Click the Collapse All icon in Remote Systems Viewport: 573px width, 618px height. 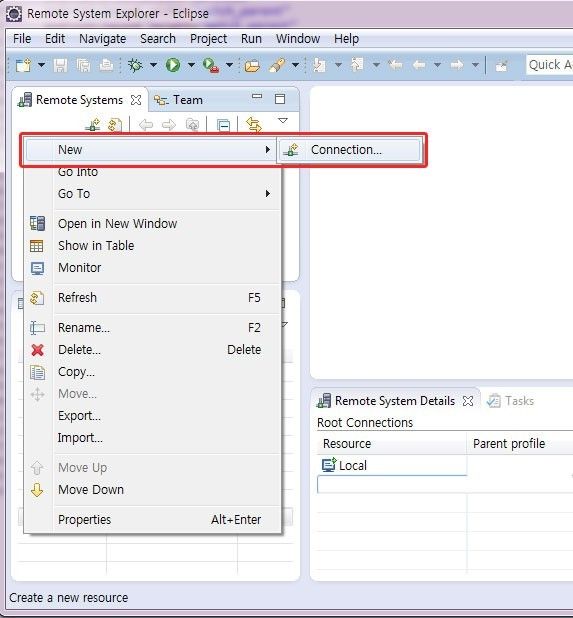pos(223,125)
